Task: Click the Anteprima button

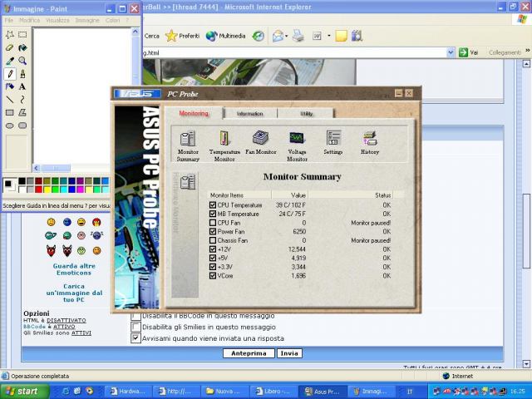Action: [x=249, y=353]
